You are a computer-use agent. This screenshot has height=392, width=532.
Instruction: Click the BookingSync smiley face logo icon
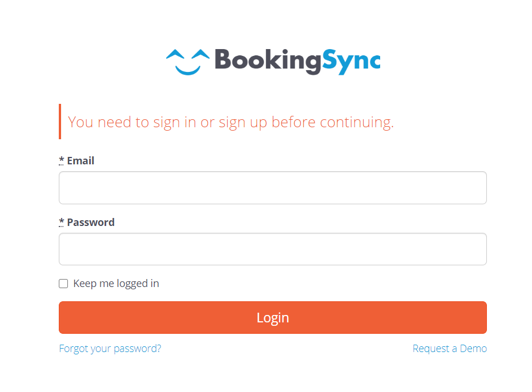[x=188, y=62]
